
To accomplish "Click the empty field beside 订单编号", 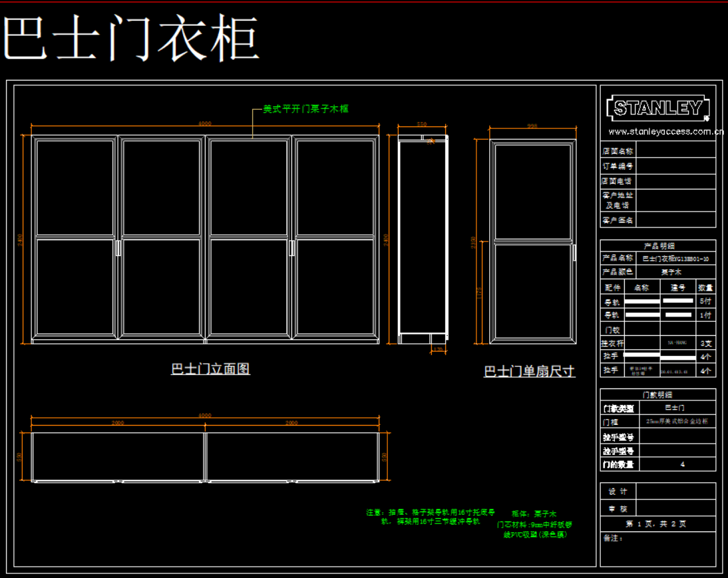I will pos(675,166).
